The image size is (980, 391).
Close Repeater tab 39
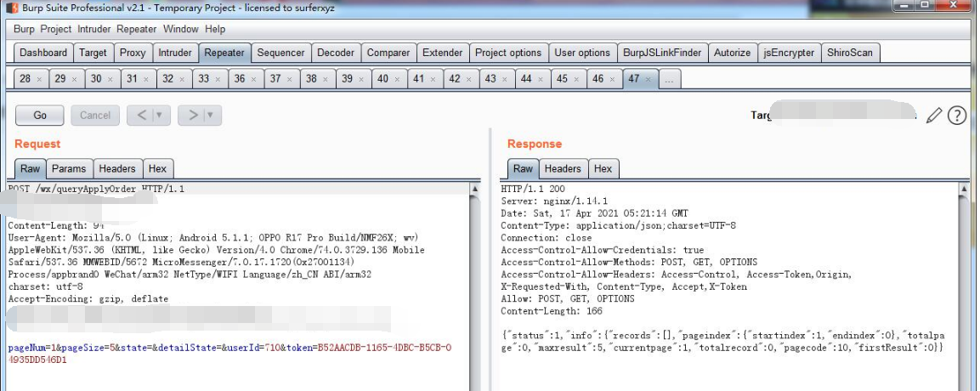[x=361, y=79]
